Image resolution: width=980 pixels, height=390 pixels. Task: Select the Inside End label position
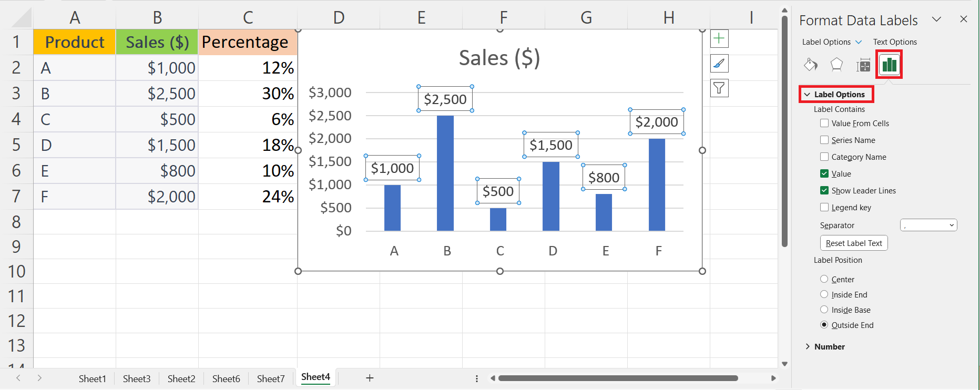tap(824, 294)
